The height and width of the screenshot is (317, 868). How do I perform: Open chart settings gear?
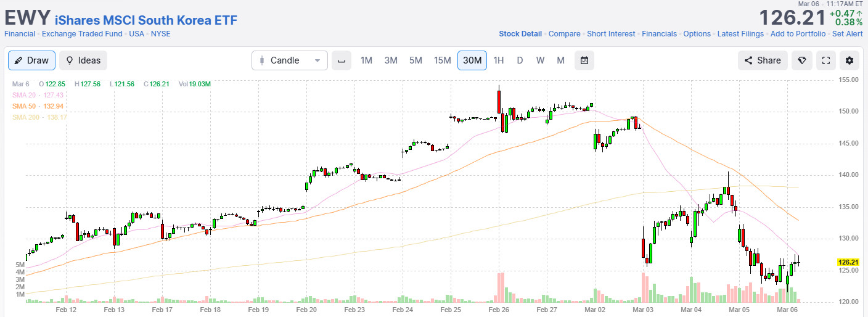click(x=850, y=60)
